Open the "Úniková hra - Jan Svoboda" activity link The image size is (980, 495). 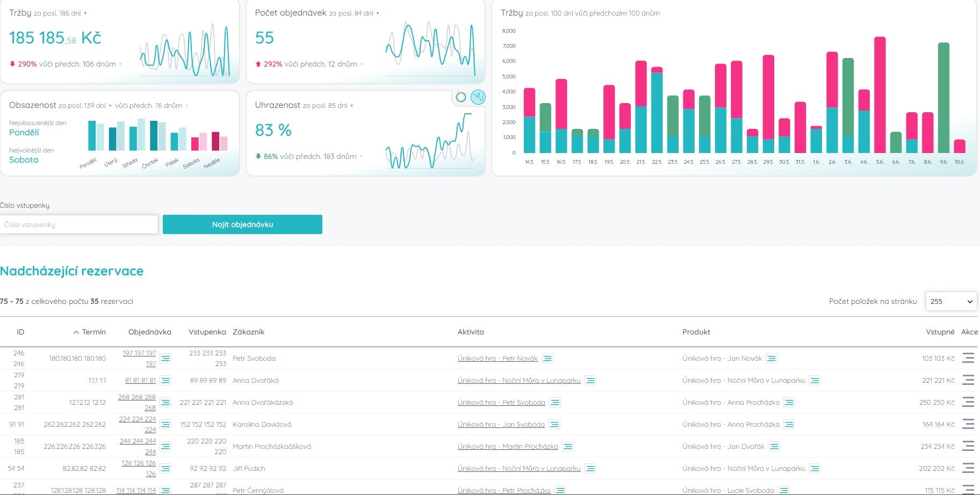501,424
